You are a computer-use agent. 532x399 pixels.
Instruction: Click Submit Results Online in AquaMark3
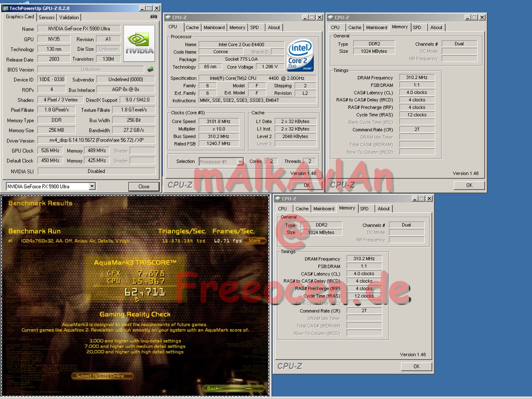tap(102, 376)
